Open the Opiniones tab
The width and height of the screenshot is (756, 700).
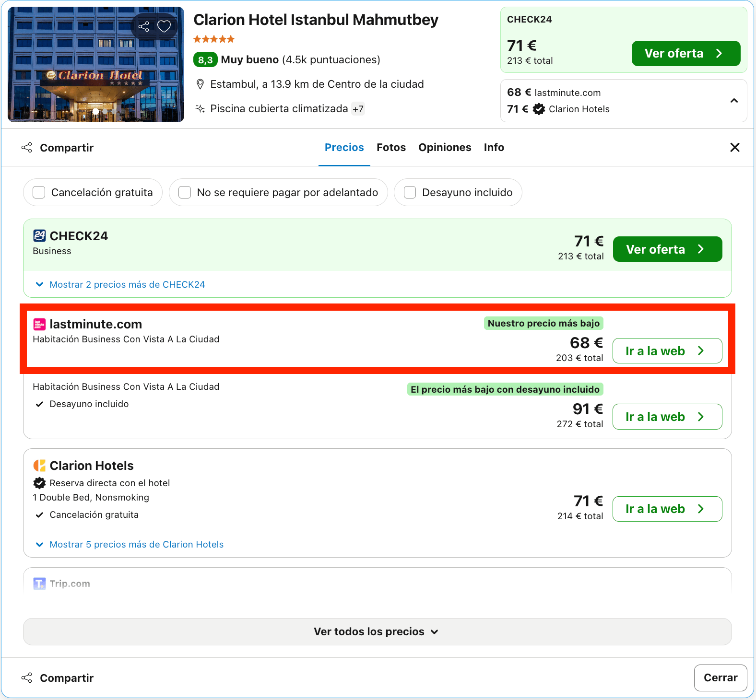(x=445, y=148)
